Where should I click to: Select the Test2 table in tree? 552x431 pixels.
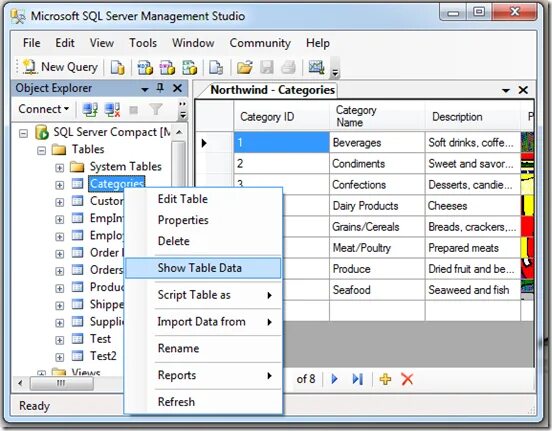(103, 356)
